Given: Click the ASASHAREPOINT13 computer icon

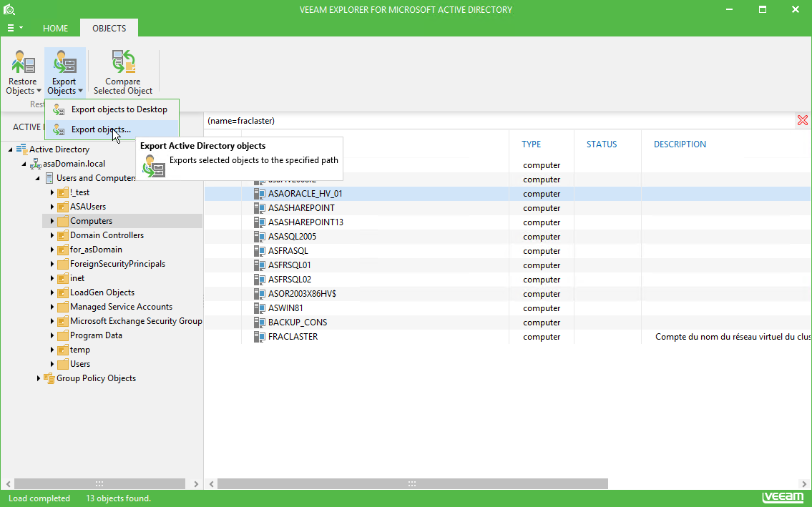Looking at the screenshot, I should pyautogui.click(x=260, y=222).
